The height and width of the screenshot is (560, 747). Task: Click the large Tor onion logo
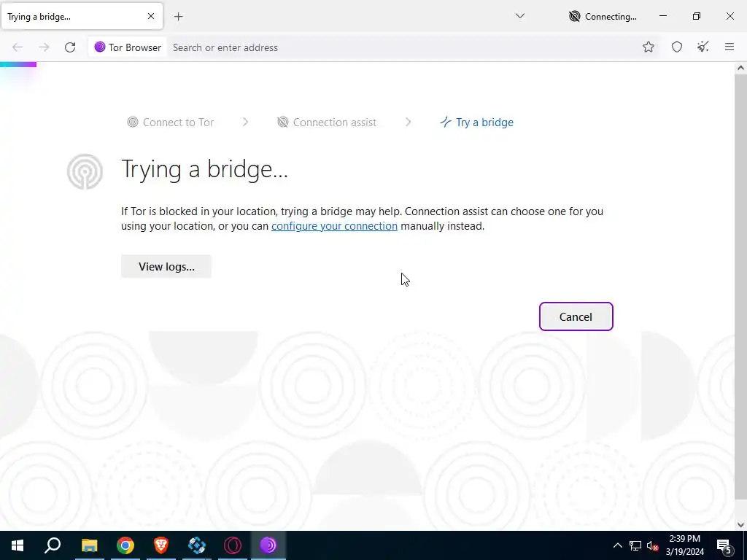[85, 171]
